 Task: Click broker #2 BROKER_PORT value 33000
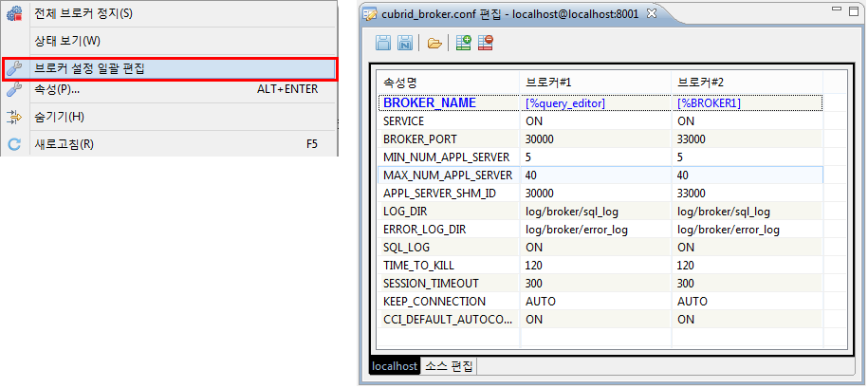point(693,139)
